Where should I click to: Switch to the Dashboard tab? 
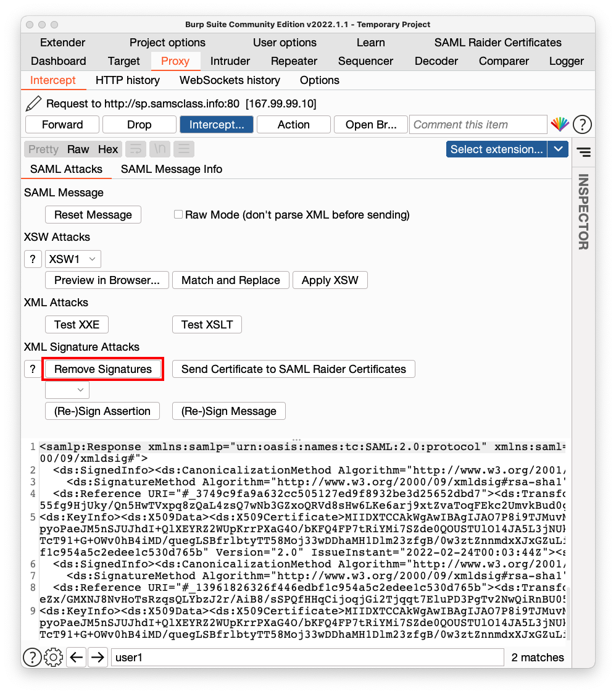pyautogui.click(x=59, y=61)
